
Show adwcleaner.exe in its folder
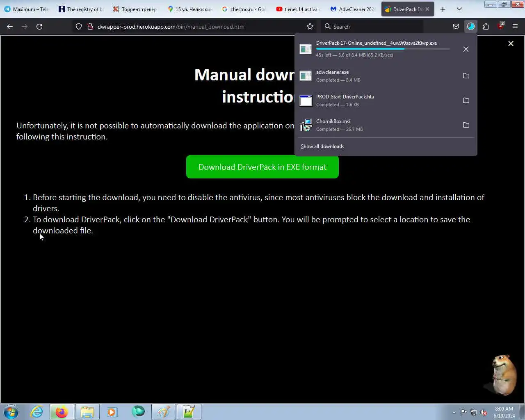[466, 76]
